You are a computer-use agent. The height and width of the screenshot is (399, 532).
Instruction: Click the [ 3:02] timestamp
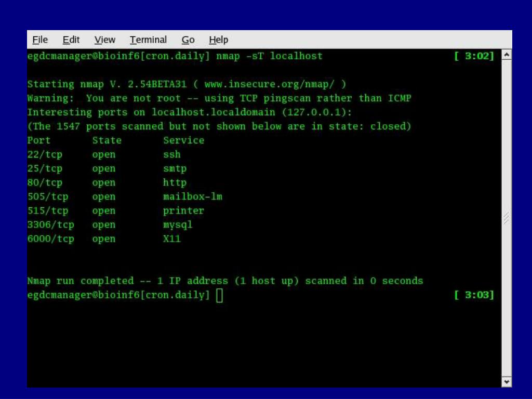[474, 56]
